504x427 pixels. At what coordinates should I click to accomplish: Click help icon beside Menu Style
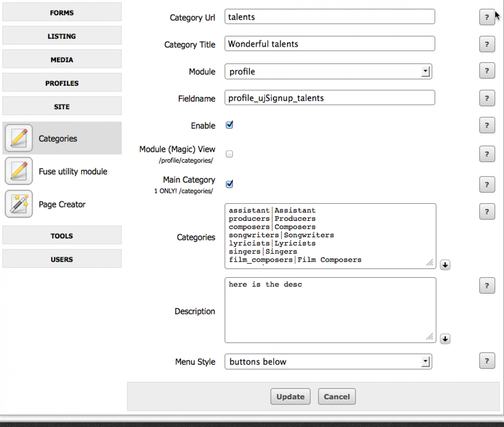[x=487, y=361]
